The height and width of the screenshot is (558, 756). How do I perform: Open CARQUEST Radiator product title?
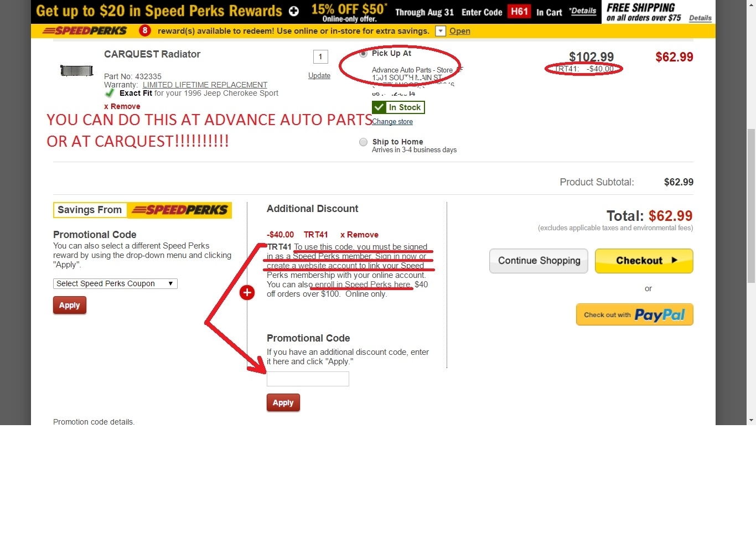coord(152,54)
